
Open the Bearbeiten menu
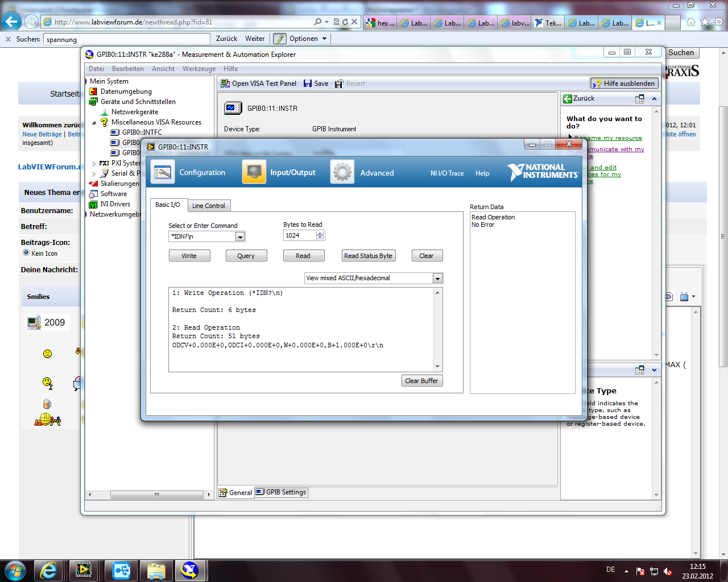128,69
